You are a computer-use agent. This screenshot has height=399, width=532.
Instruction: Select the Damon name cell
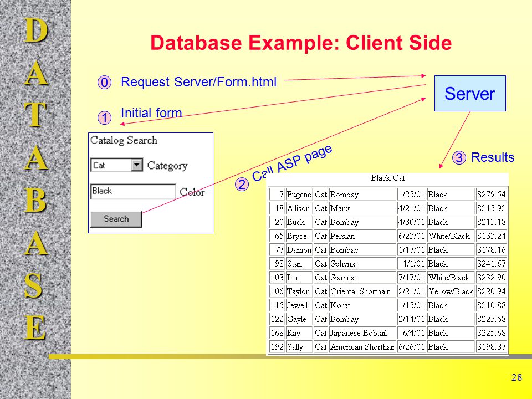[x=299, y=250]
